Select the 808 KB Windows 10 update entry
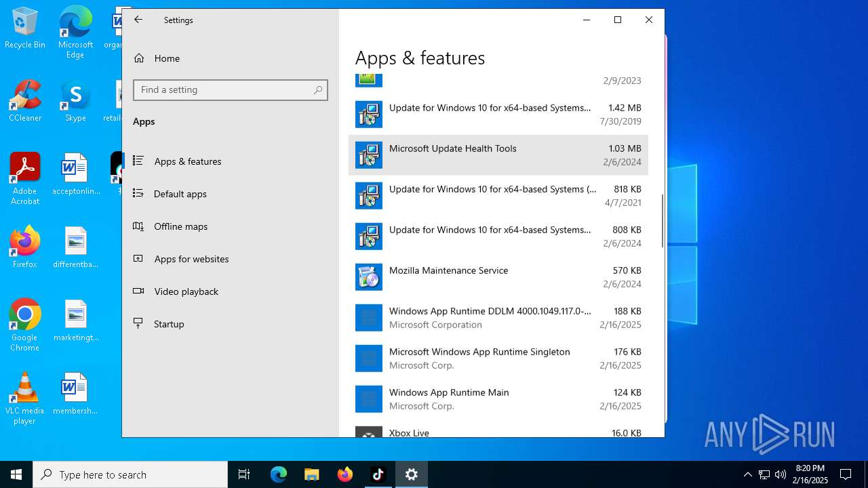The height and width of the screenshot is (488, 868). click(x=498, y=237)
